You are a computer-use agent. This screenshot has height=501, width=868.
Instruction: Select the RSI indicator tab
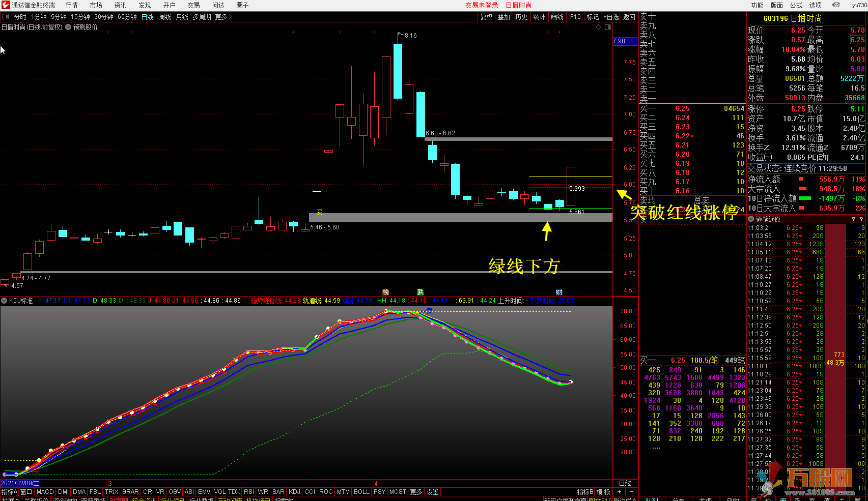point(249,492)
